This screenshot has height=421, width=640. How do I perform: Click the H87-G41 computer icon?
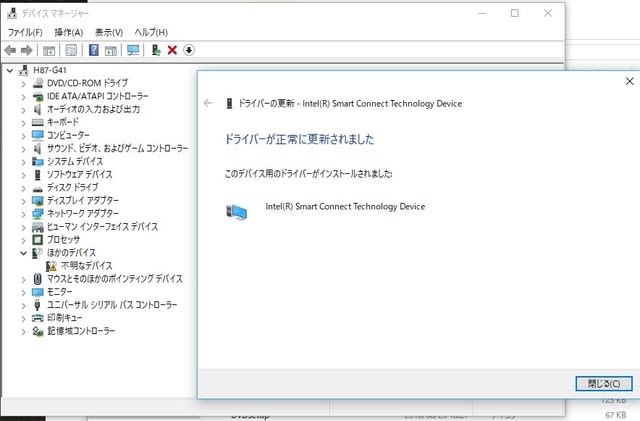point(24,70)
